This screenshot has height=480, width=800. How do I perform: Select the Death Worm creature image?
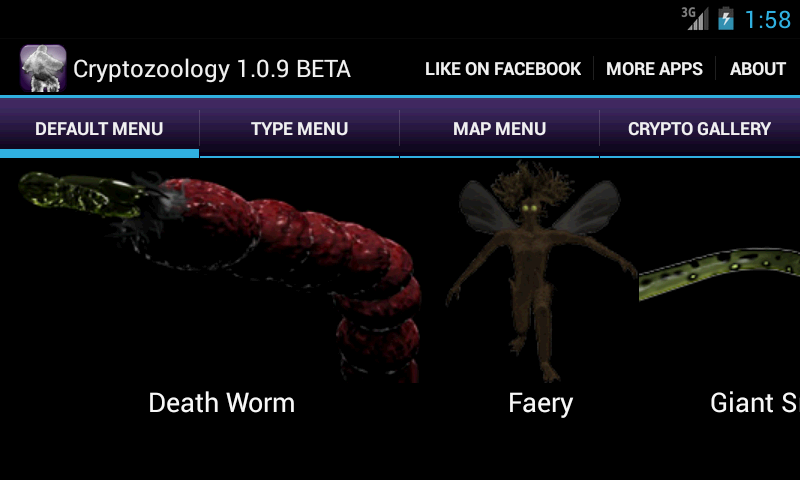click(x=220, y=277)
